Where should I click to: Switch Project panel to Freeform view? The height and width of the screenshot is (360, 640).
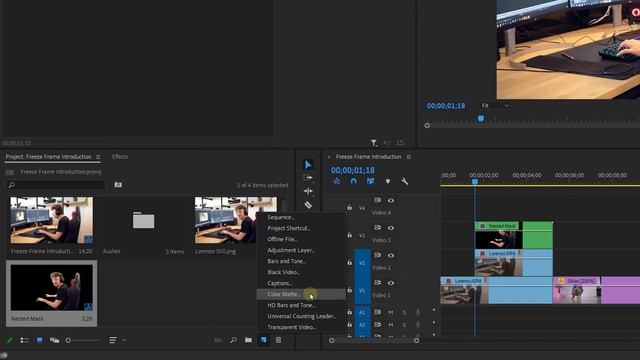tap(54, 340)
